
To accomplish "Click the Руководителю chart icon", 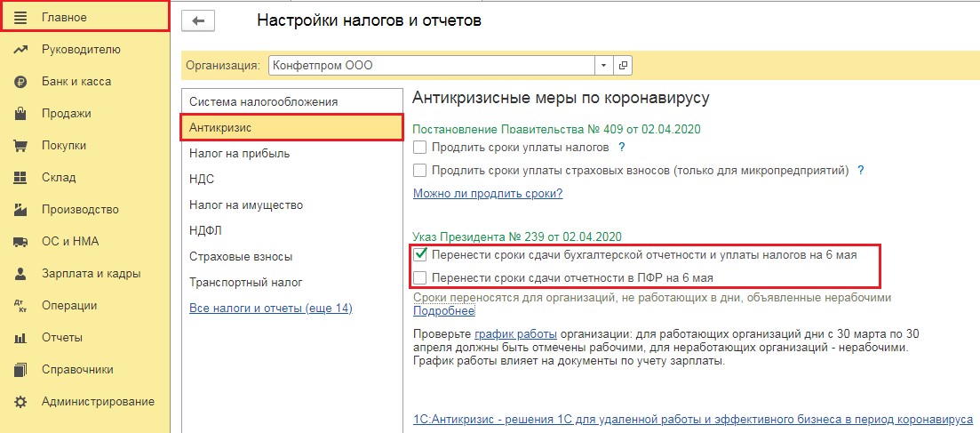I will point(20,49).
